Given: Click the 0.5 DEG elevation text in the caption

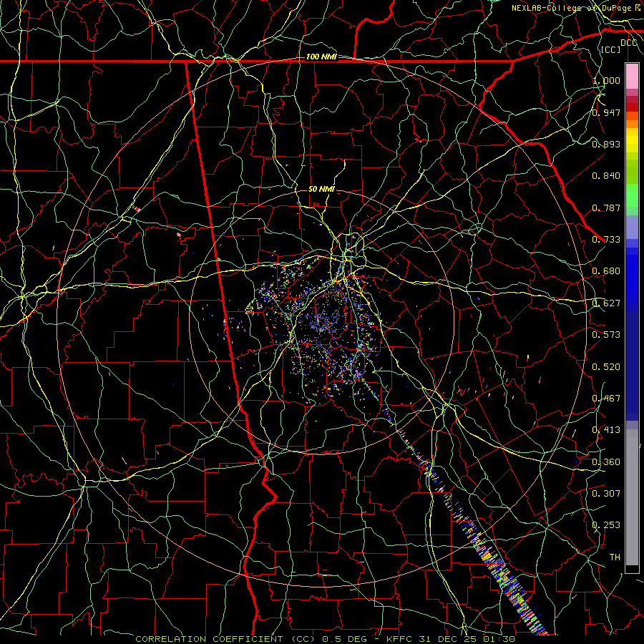Looking at the screenshot, I should click(x=346, y=639).
